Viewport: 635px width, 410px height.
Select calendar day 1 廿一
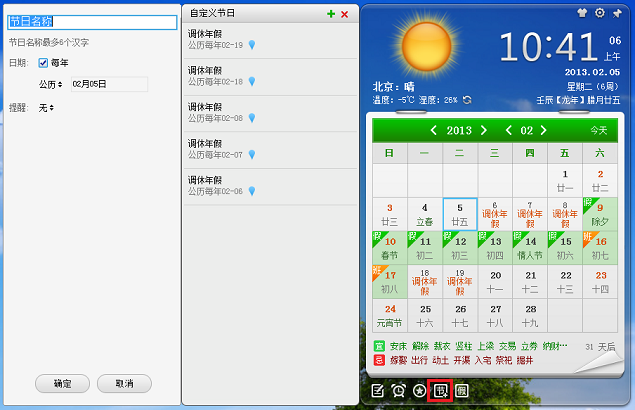[565, 181]
